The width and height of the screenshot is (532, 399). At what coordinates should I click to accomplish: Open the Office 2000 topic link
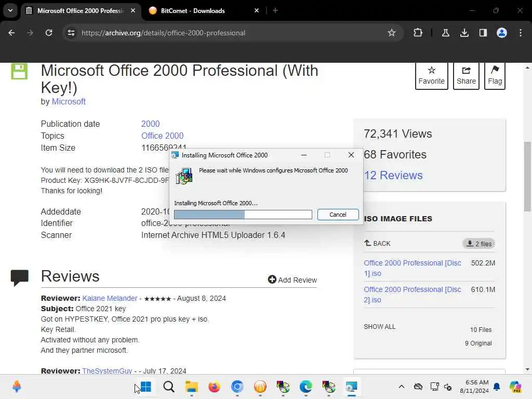162,136
